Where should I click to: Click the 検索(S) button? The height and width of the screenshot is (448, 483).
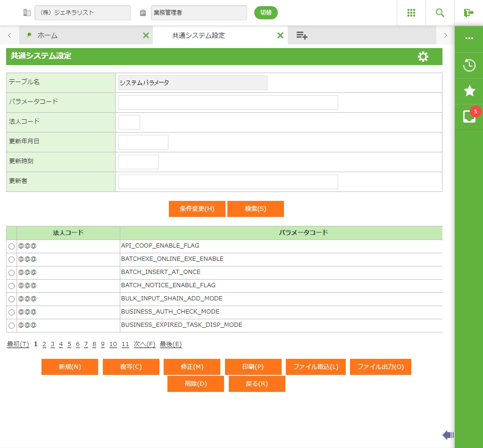click(255, 209)
